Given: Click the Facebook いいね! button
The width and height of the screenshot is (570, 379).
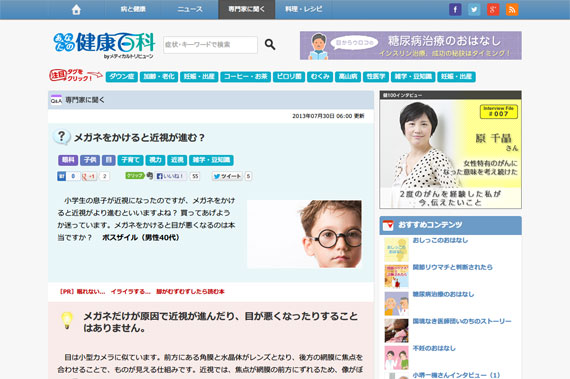Looking at the screenshot, I should click(x=170, y=176).
